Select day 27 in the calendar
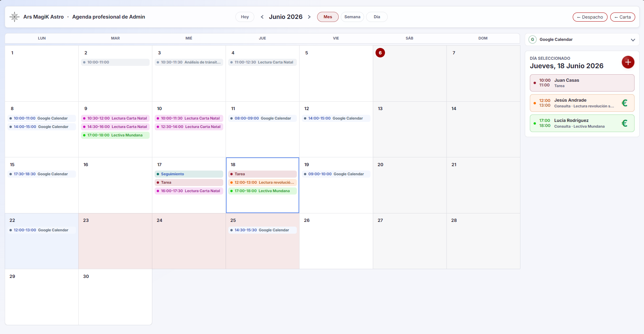This screenshot has height=334, width=644. 410,241
